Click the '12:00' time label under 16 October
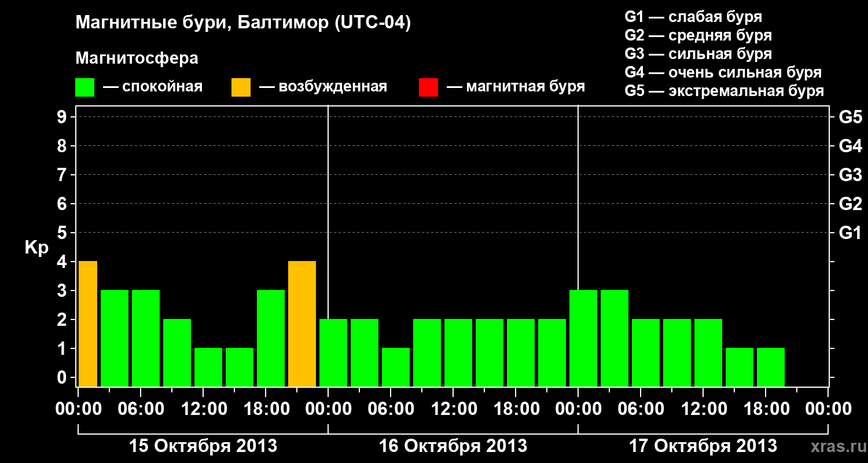Viewport: 868px width, 463px height. click(x=453, y=409)
